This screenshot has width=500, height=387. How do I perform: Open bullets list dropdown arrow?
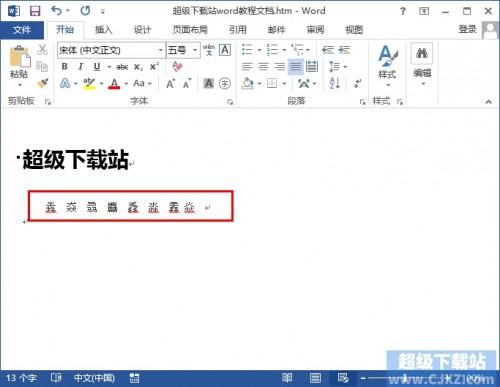pyautogui.click(x=259, y=50)
